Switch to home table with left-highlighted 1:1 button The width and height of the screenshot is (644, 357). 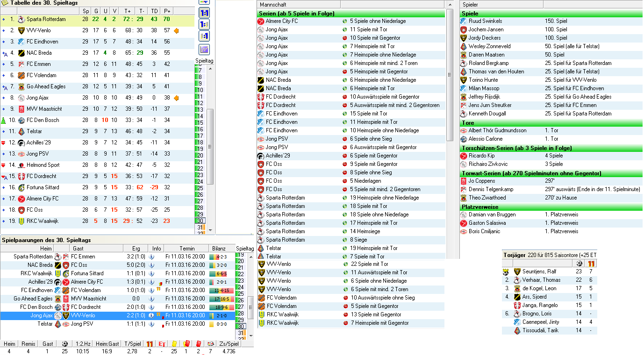pos(204,24)
